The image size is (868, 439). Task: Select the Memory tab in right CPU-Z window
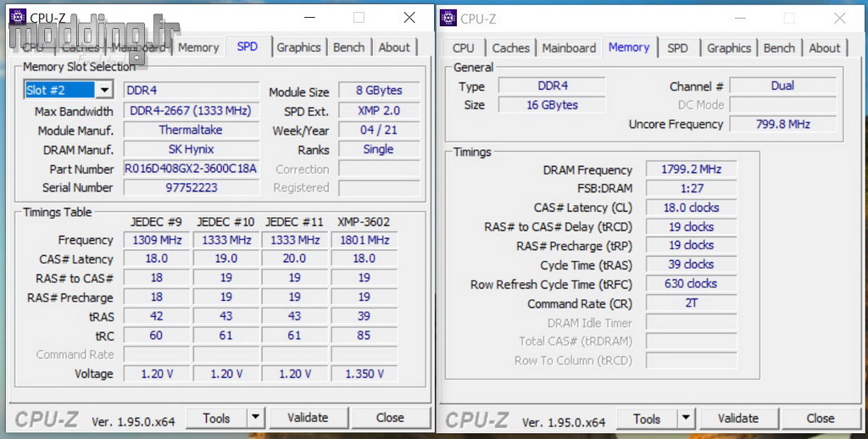coord(629,47)
